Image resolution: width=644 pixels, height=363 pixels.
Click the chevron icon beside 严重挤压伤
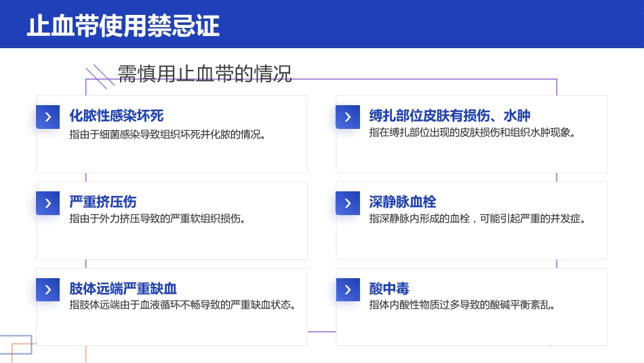coord(48,203)
